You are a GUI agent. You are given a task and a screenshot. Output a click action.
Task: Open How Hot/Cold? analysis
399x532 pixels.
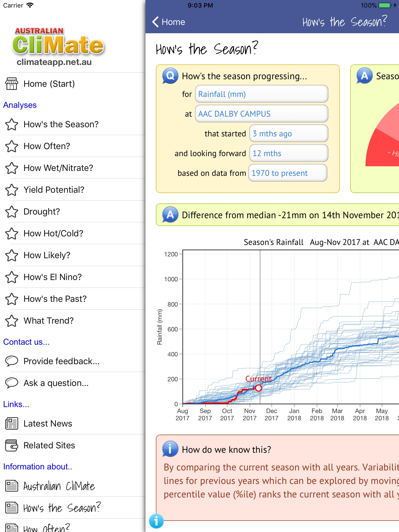coord(73,233)
